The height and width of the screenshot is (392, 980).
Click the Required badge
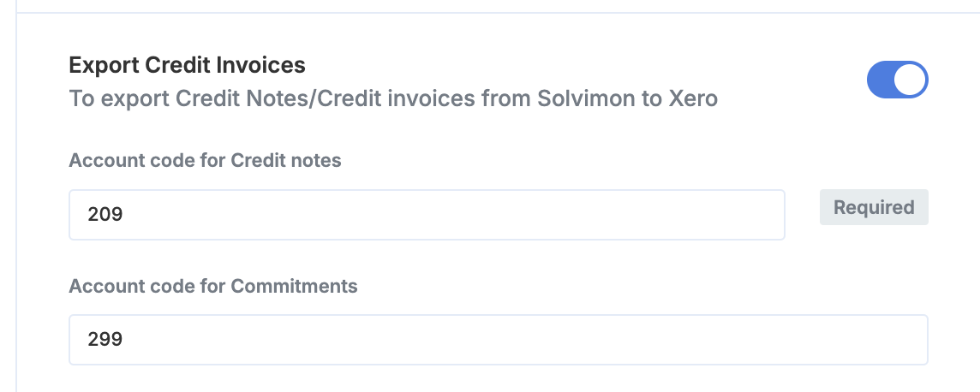[x=874, y=207]
